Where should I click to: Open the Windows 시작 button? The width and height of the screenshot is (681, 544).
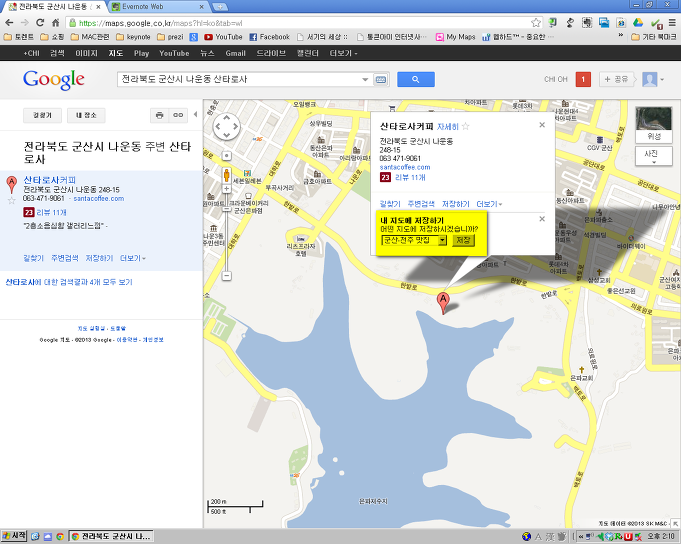[13, 536]
